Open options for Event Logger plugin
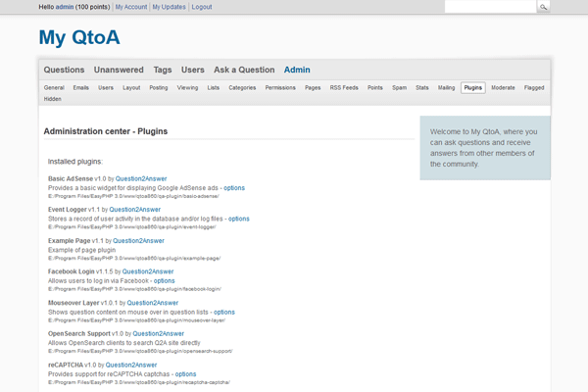This screenshot has width=588, height=392. point(239,219)
